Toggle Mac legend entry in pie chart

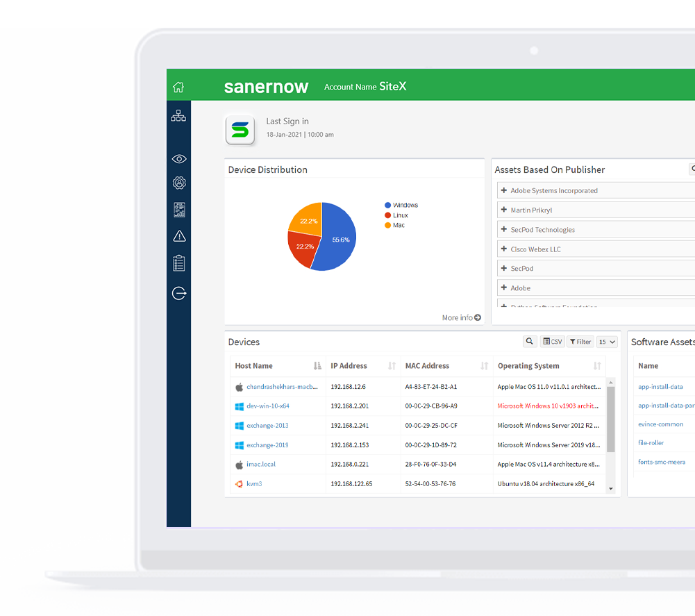[394, 225]
